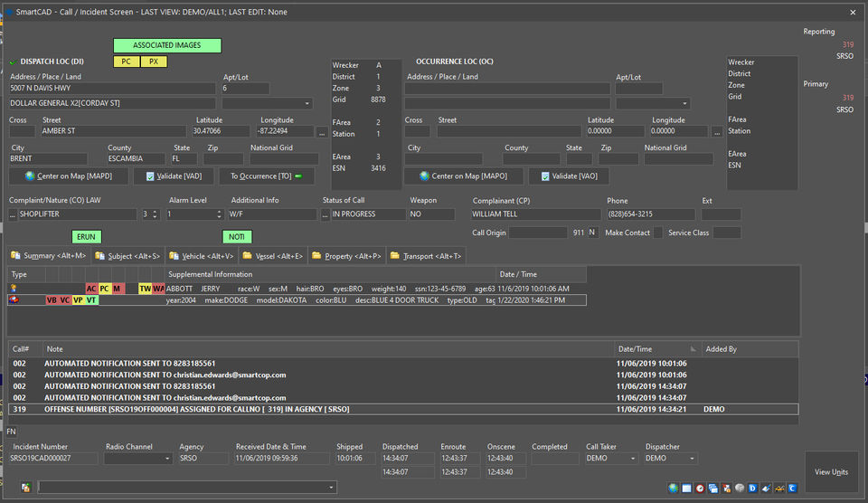
Task: Click the M flag on subject row
Action: tap(117, 289)
